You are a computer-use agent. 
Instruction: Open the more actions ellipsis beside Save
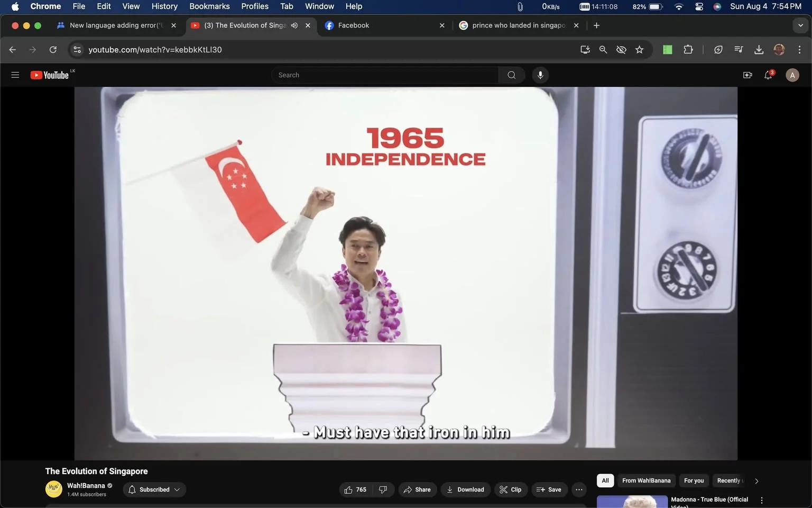click(x=579, y=489)
